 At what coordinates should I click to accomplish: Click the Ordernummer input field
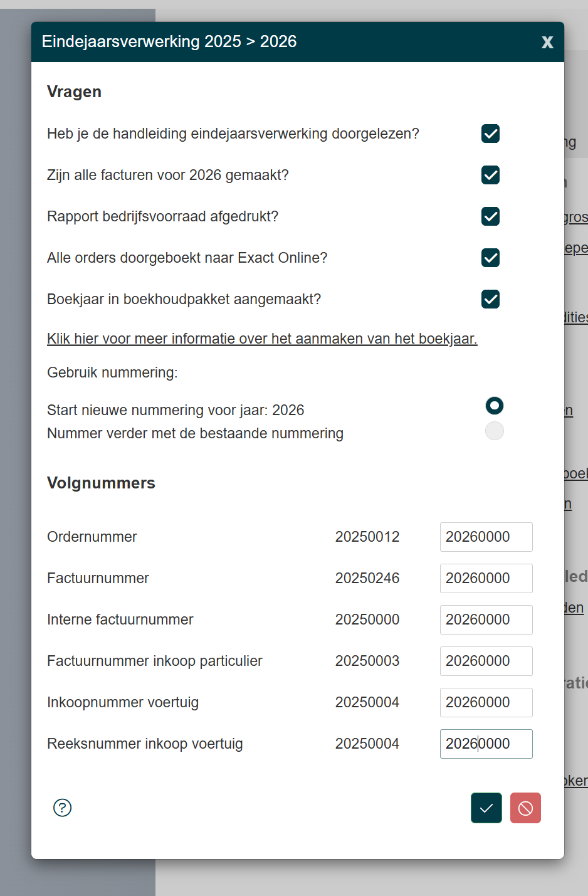pos(486,537)
